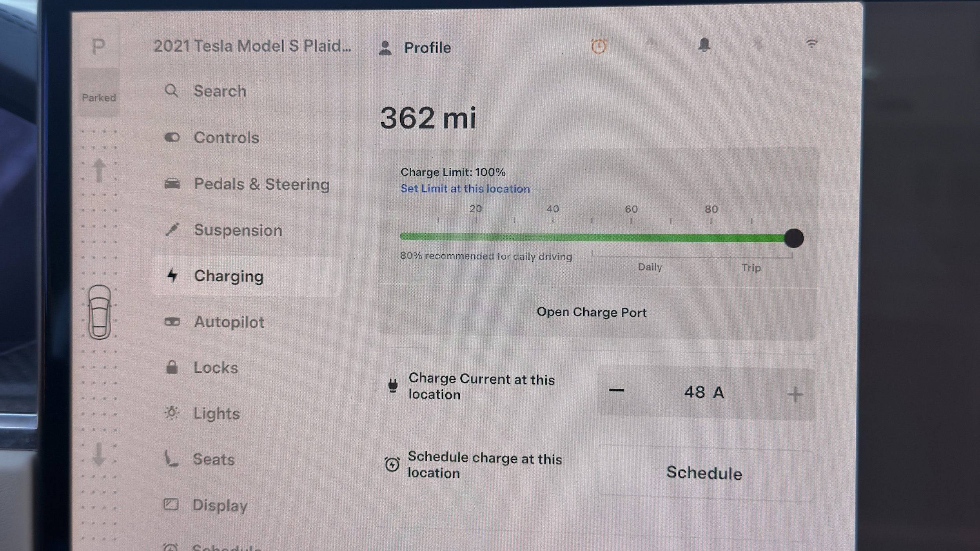Screen dimensions: 980x551
Task: Increase charge current with plus button
Action: 795,394
